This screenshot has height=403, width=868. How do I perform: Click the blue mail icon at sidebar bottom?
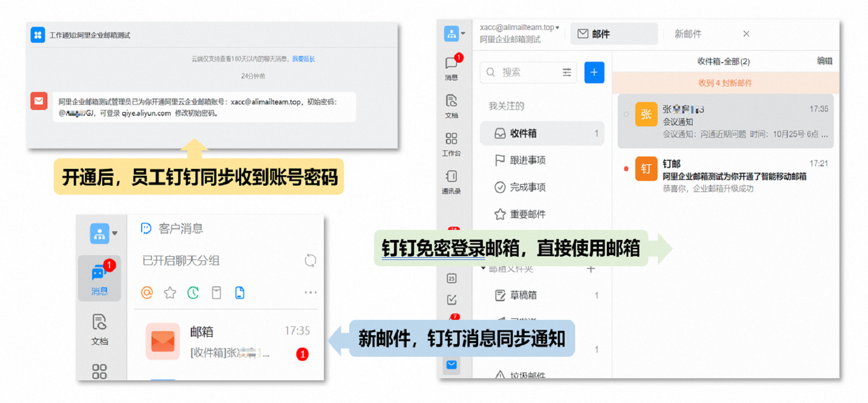tap(451, 365)
